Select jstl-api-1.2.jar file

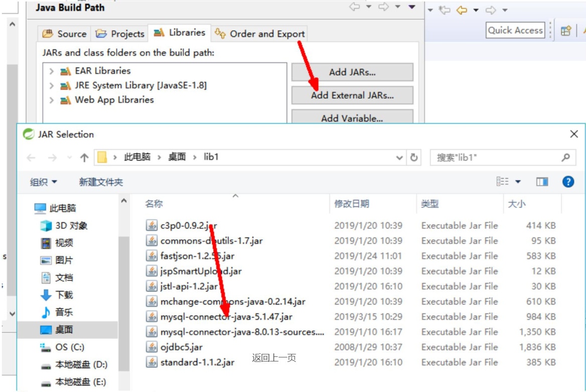pyautogui.click(x=182, y=286)
